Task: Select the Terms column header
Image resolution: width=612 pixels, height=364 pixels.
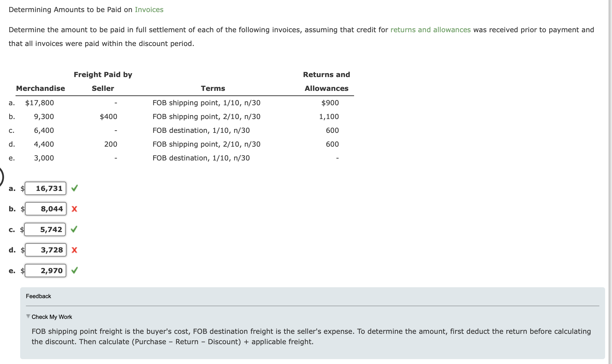Action: pyautogui.click(x=213, y=88)
